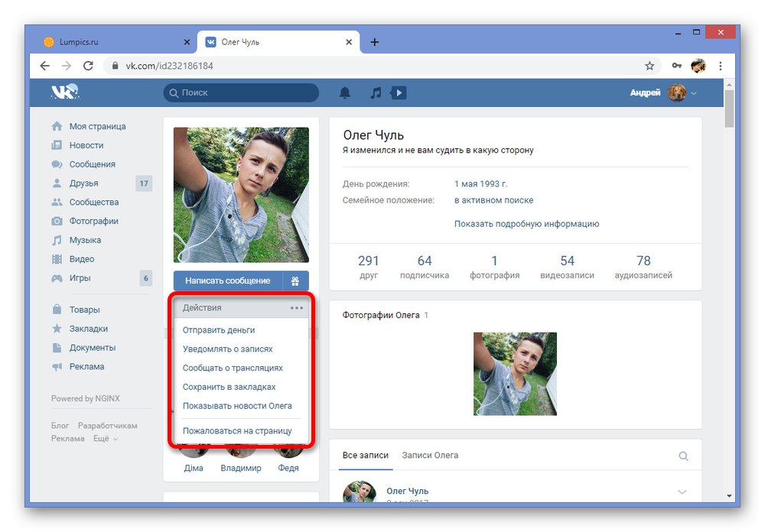Click Показать подробную информацию link

[x=526, y=224]
